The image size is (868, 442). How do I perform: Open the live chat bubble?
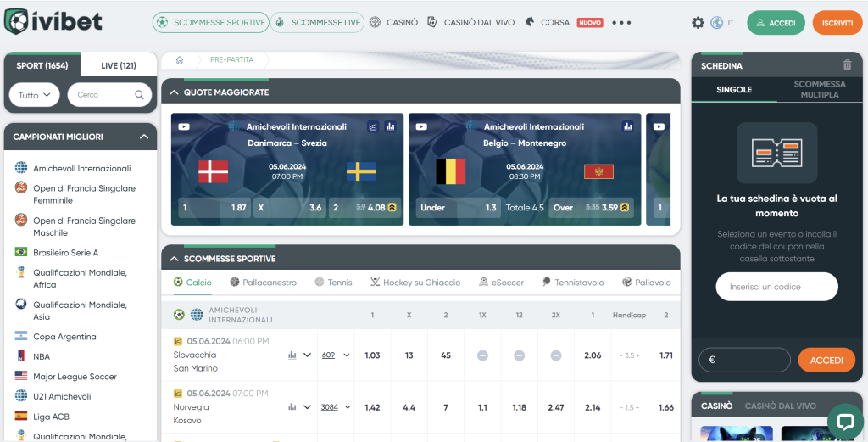pyautogui.click(x=845, y=422)
